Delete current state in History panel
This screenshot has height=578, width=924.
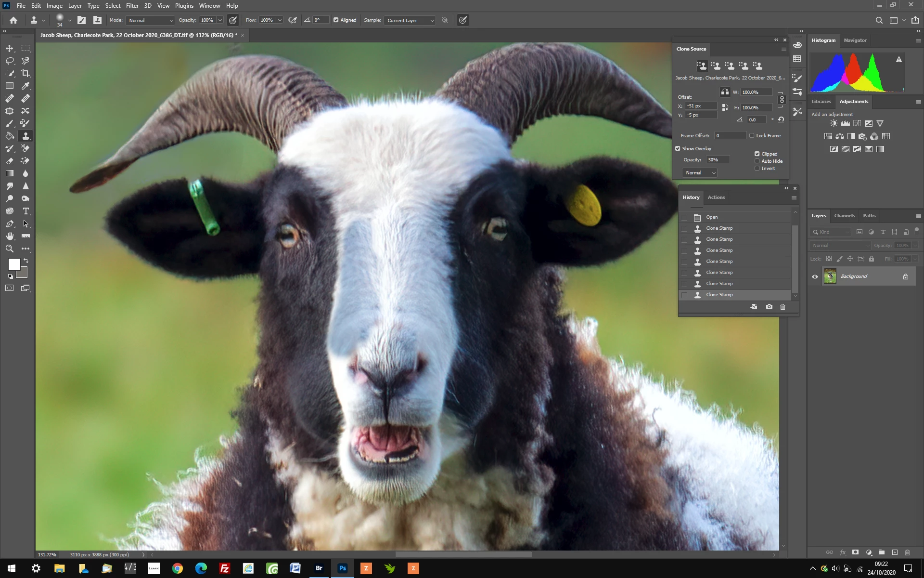click(x=783, y=307)
